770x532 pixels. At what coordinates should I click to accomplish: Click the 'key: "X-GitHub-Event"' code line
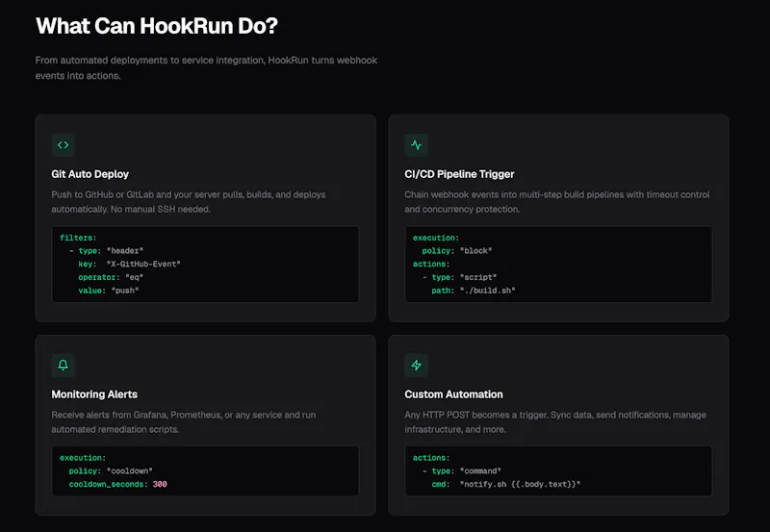129,264
